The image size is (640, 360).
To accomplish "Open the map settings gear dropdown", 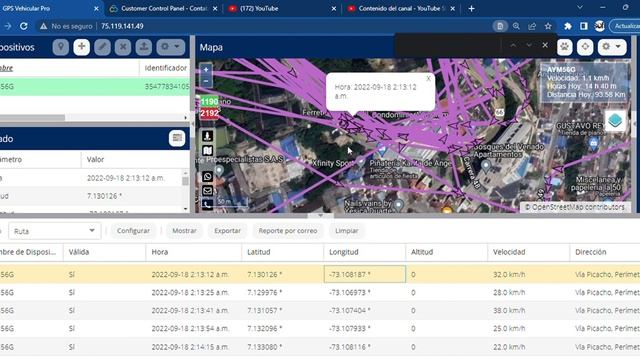I will pos(612,47).
